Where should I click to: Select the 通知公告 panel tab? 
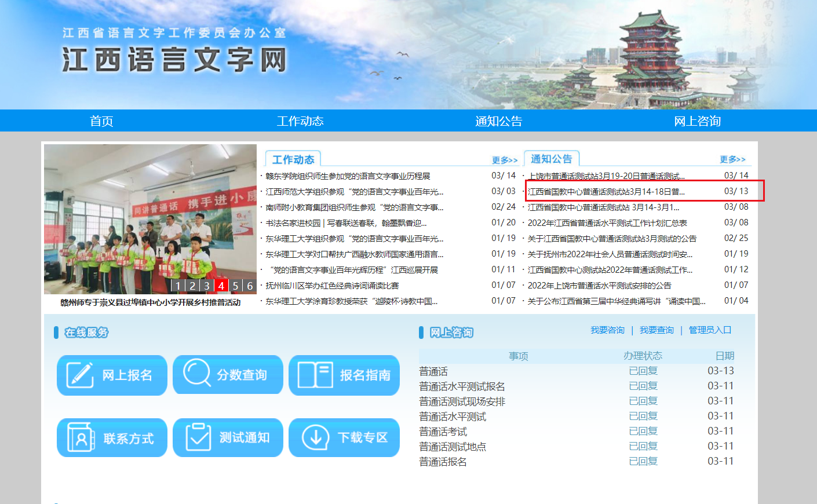551,159
